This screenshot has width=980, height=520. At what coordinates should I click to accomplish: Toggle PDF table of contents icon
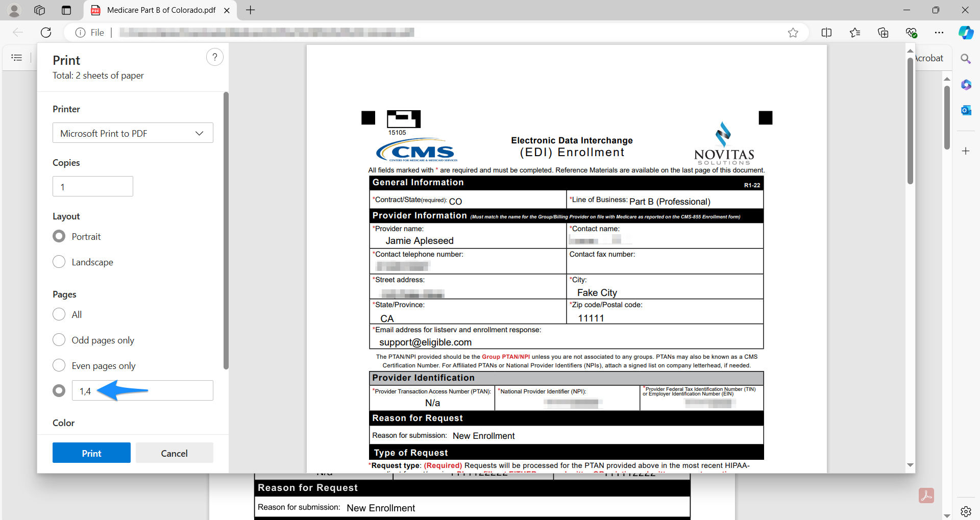17,58
